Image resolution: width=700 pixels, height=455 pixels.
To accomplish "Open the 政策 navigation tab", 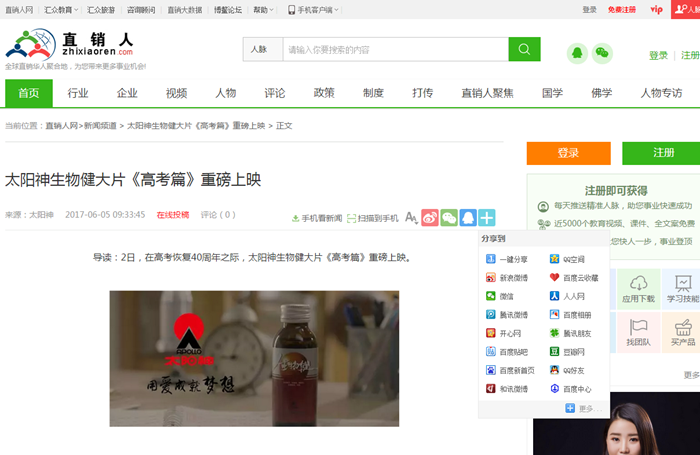I will coord(324,93).
